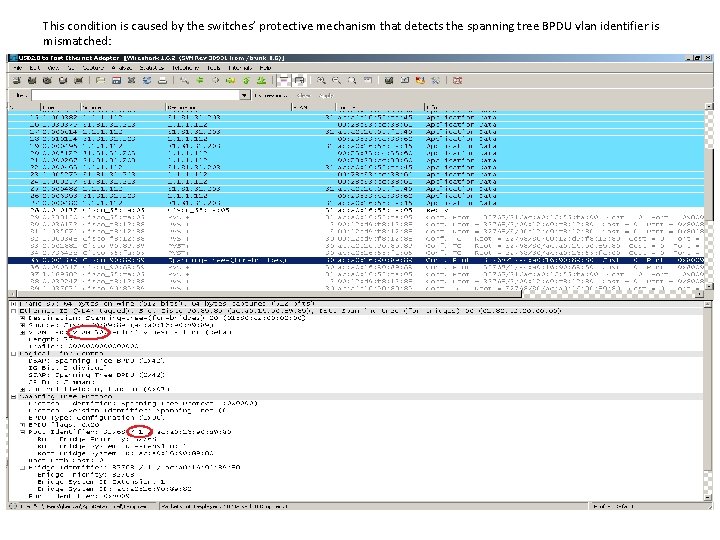Collapse the Root Identifier tree node
This screenshot has height=540, width=720.
[22, 432]
